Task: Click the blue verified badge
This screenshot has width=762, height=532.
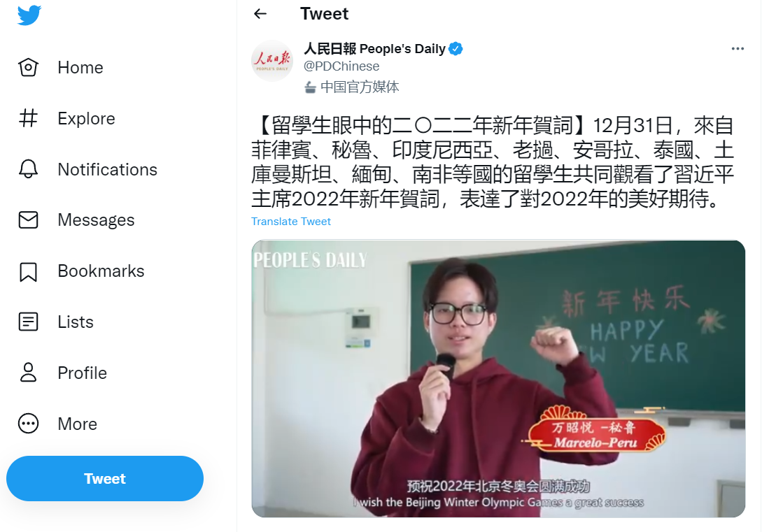Action: coord(456,48)
